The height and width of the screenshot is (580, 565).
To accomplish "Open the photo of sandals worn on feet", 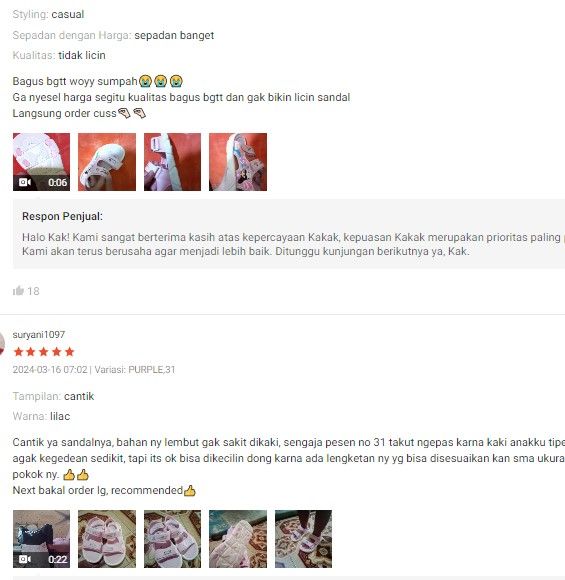I will click(x=303, y=539).
